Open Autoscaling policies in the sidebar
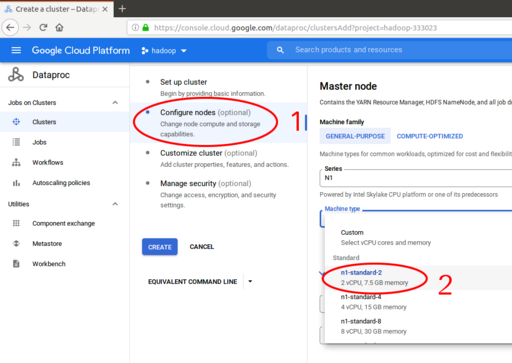This screenshot has height=363, width=512. 64,183
